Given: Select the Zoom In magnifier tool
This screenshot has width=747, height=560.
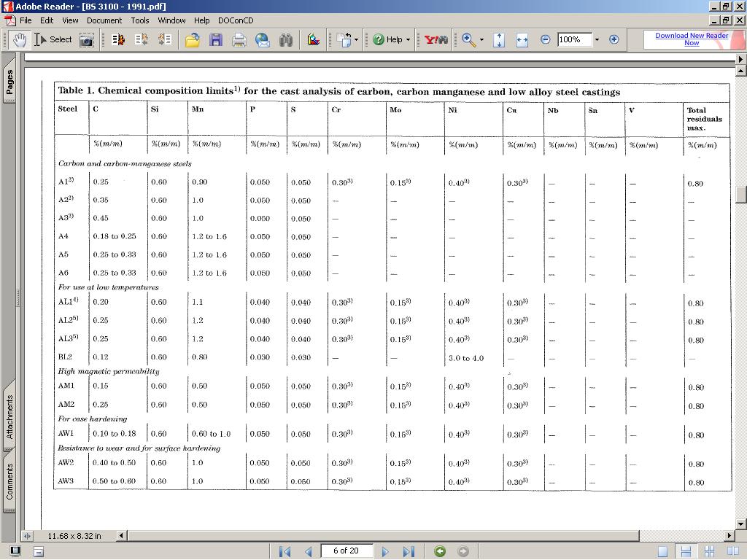Looking at the screenshot, I should coord(469,40).
